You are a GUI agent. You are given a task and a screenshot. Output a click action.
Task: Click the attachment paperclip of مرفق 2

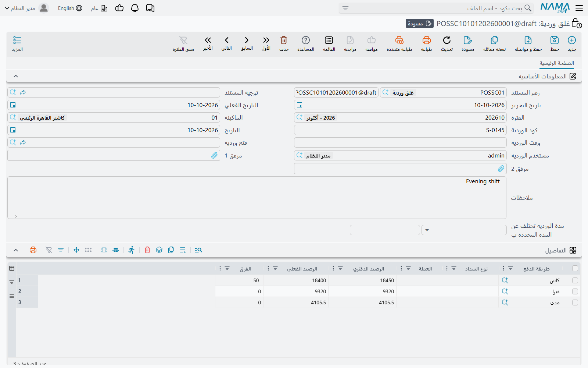(501, 169)
